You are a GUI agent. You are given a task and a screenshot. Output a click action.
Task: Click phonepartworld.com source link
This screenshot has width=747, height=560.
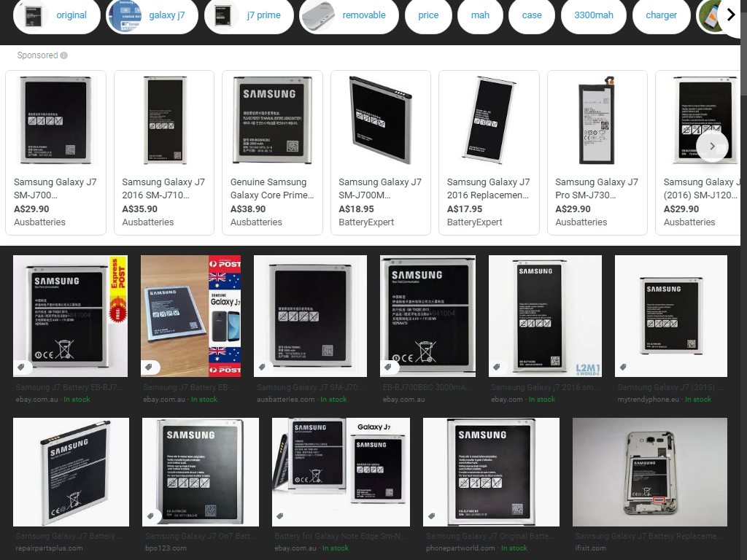click(460, 548)
